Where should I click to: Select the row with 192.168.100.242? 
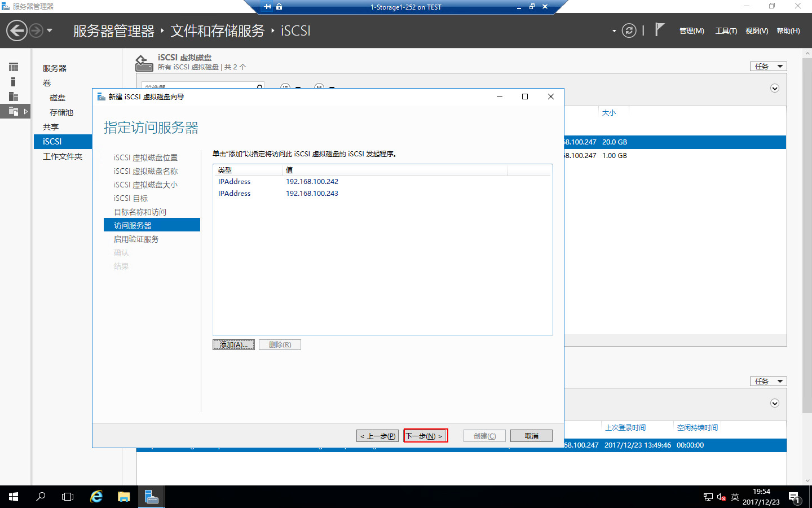click(x=382, y=182)
